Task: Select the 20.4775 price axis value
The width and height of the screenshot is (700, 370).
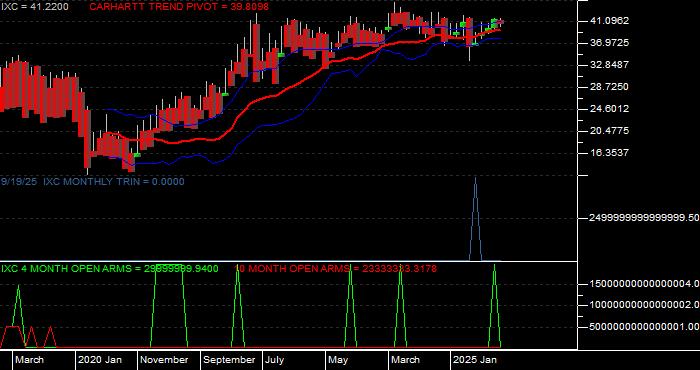Action: pyautogui.click(x=609, y=131)
